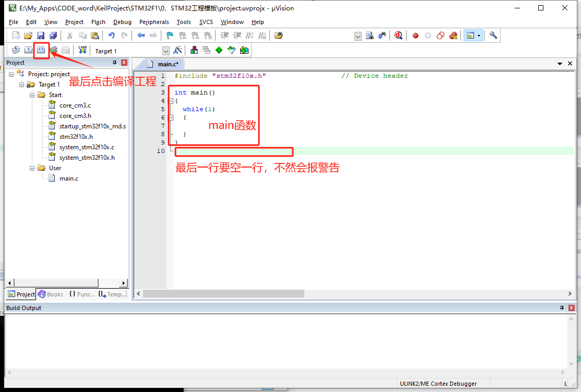This screenshot has width=581, height=392.
Task: Collapse the Start group folder
Action: (32, 95)
